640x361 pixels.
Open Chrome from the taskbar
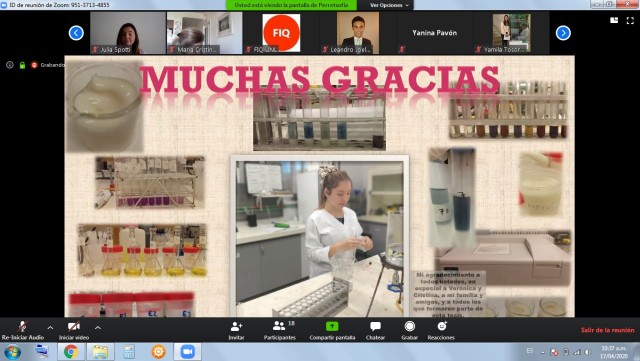(x=71, y=352)
